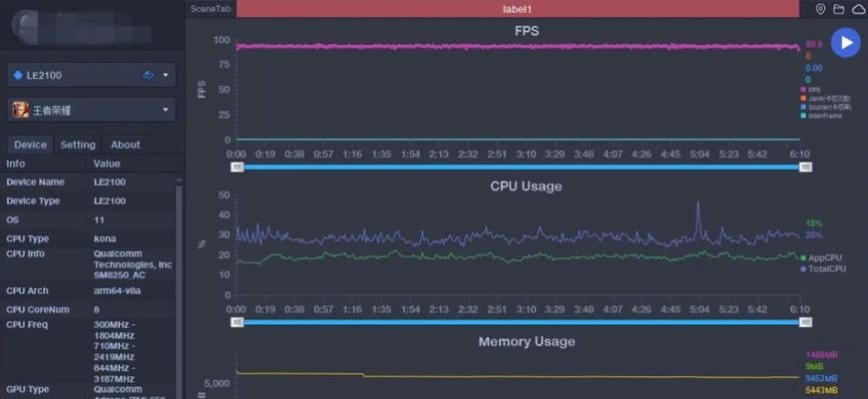Toggle the AppCPU legend series

coord(821,258)
